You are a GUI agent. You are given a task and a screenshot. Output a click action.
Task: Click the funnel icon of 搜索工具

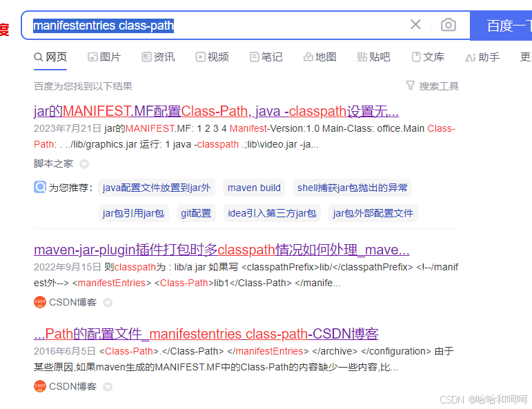click(x=411, y=86)
